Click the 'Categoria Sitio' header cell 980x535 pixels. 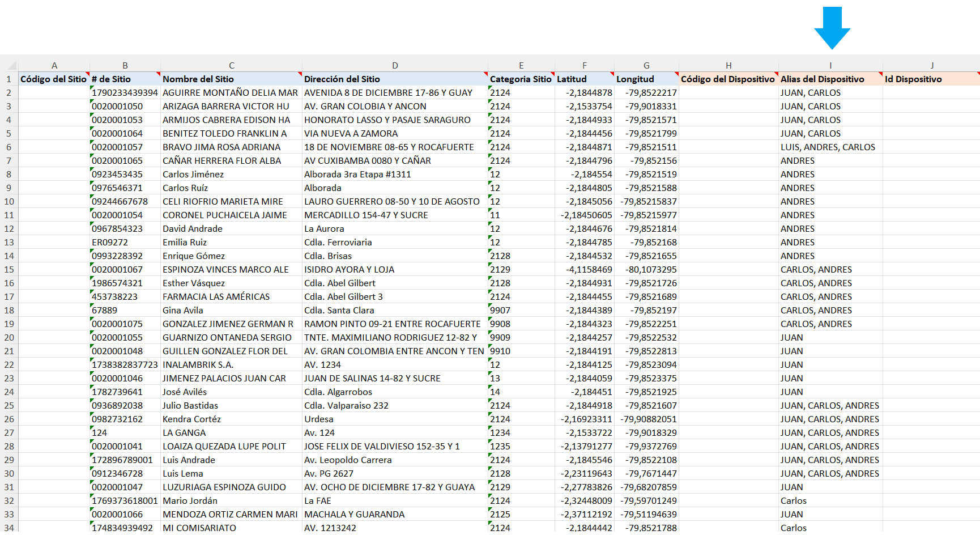pyautogui.click(x=521, y=79)
